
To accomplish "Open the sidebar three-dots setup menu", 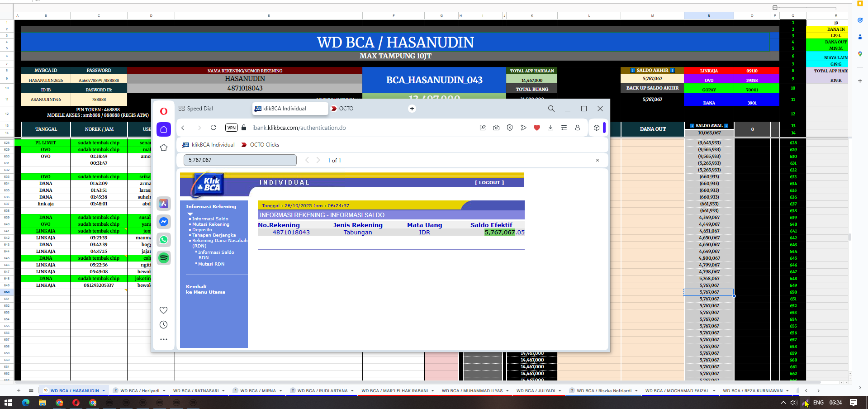I will tap(164, 339).
